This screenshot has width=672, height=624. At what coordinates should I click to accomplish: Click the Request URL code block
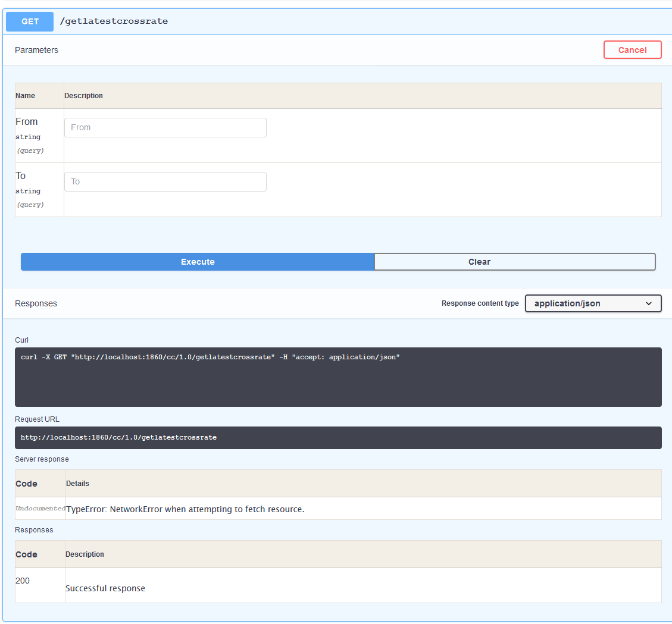pos(337,437)
